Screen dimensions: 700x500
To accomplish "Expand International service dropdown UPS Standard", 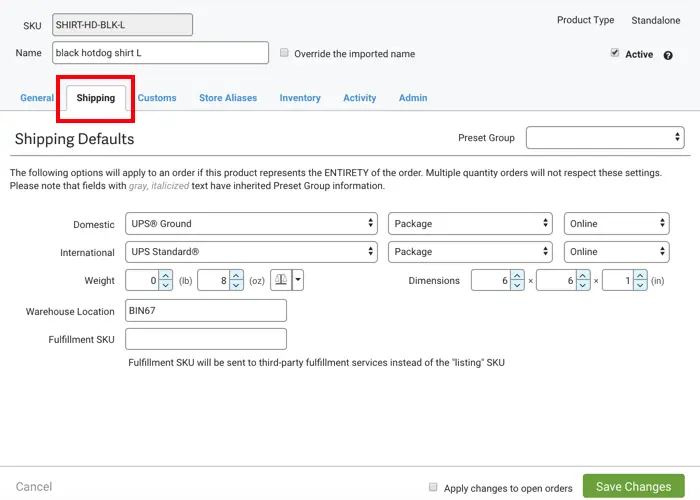I will tap(251, 252).
